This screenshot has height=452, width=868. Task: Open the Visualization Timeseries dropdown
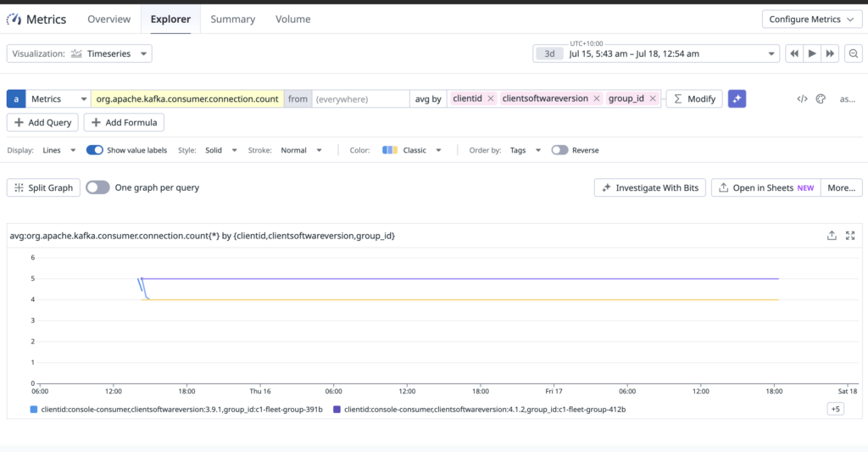pyautogui.click(x=79, y=53)
